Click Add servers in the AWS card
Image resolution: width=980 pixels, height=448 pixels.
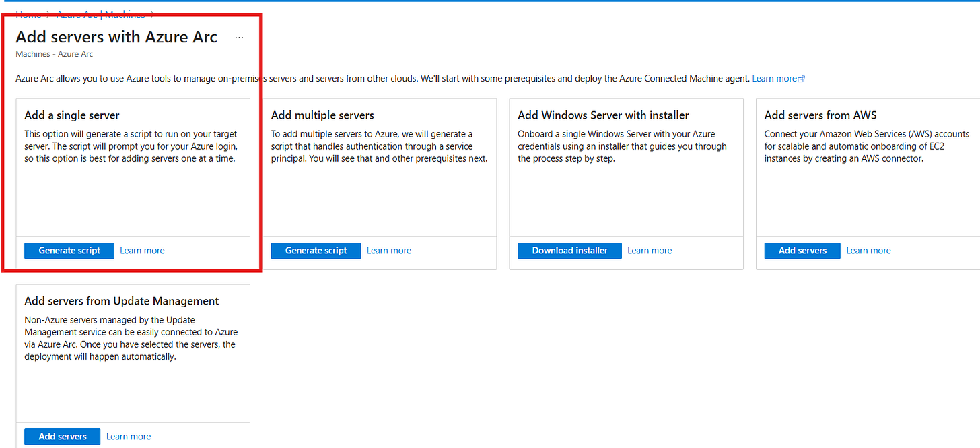tap(802, 251)
